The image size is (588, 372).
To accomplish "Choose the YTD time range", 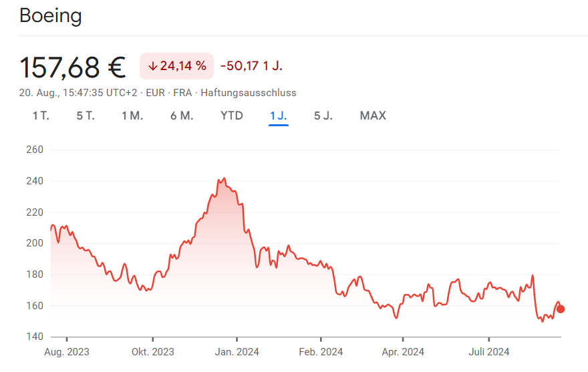I will pos(232,116).
